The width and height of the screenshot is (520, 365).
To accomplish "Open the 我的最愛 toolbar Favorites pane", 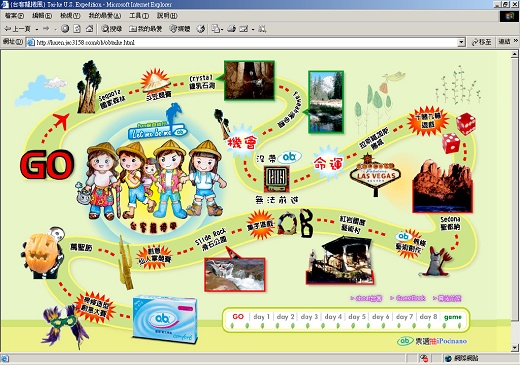I will click(145, 29).
